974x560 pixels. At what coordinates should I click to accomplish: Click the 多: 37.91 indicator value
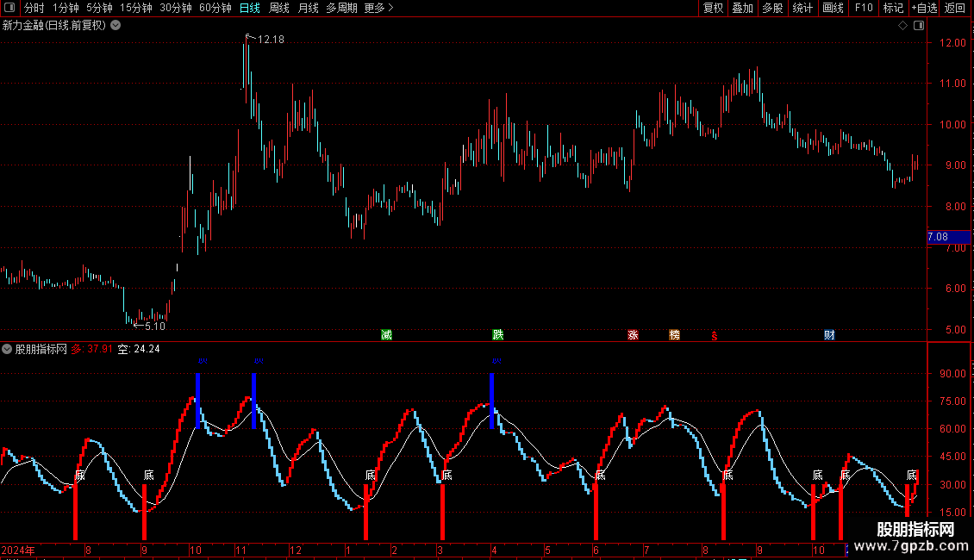pos(92,349)
